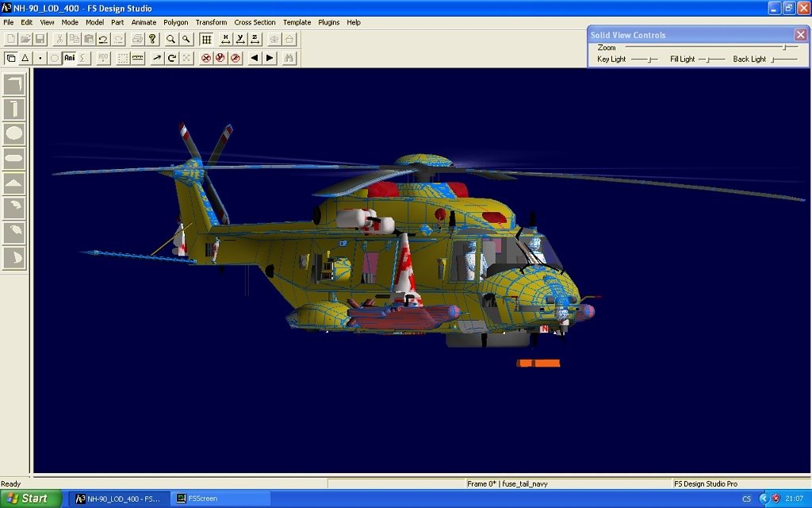Open the Animate menu
The image size is (812, 508).
144,22
